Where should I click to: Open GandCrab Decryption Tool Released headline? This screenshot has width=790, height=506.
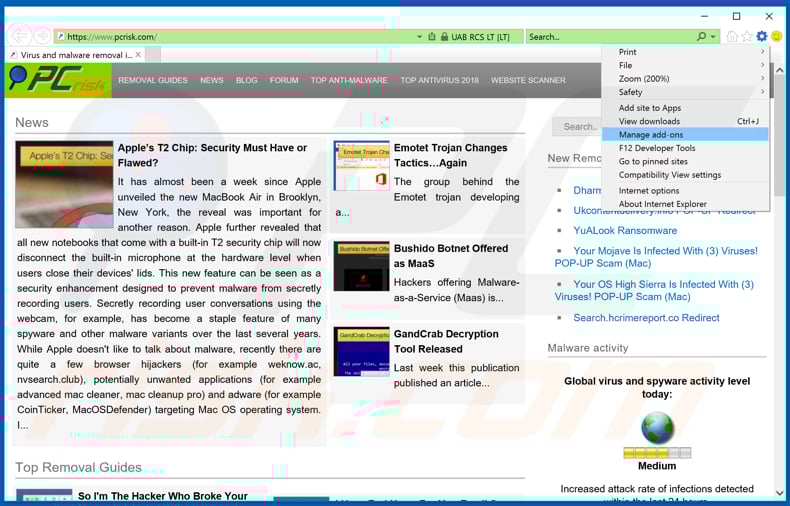coord(446,341)
